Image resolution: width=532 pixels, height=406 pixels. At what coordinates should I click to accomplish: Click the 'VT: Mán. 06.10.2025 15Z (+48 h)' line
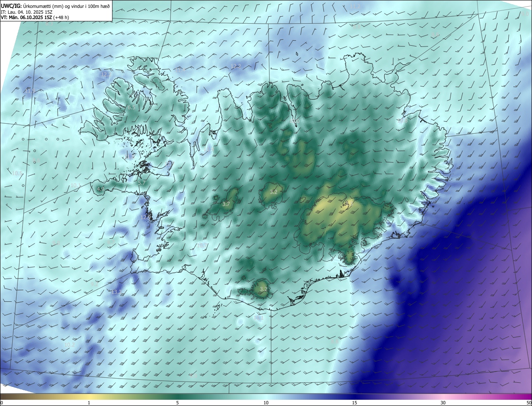35,17
